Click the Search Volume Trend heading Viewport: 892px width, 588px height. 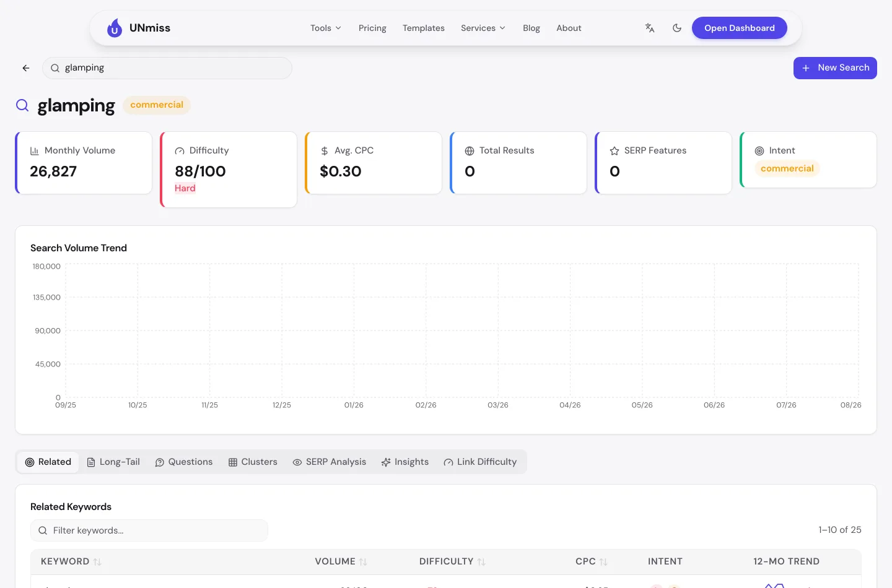(79, 248)
